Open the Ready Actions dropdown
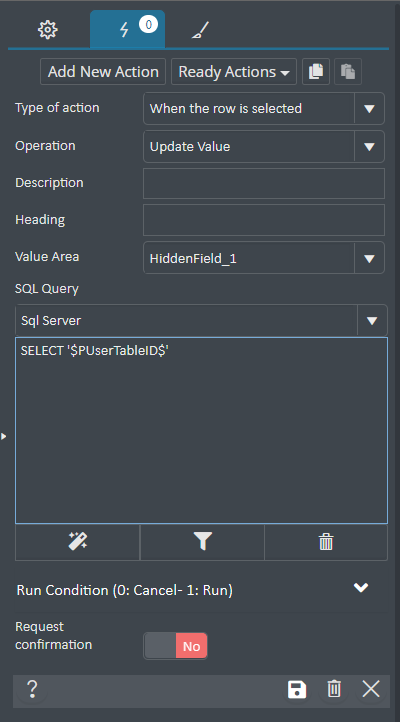The width and height of the screenshot is (400, 722). (x=234, y=71)
